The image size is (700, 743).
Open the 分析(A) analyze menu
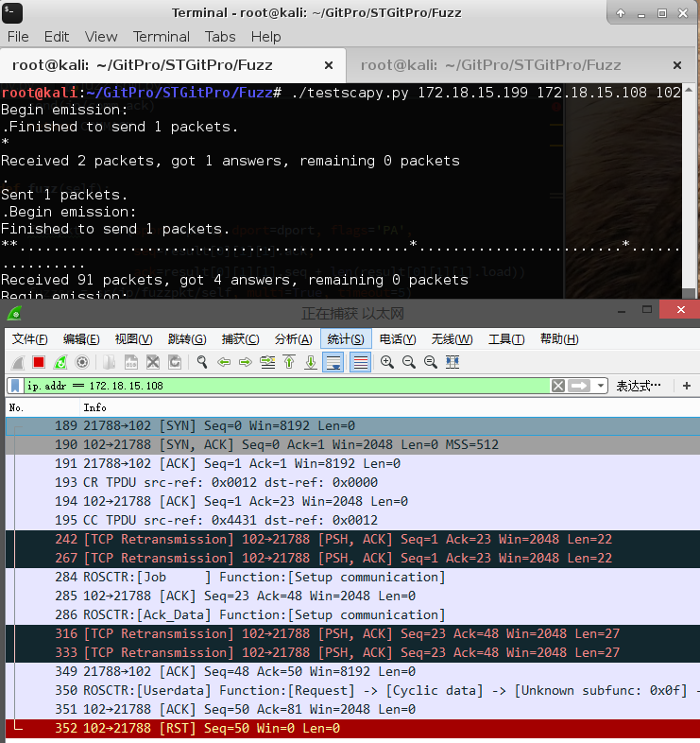point(293,339)
